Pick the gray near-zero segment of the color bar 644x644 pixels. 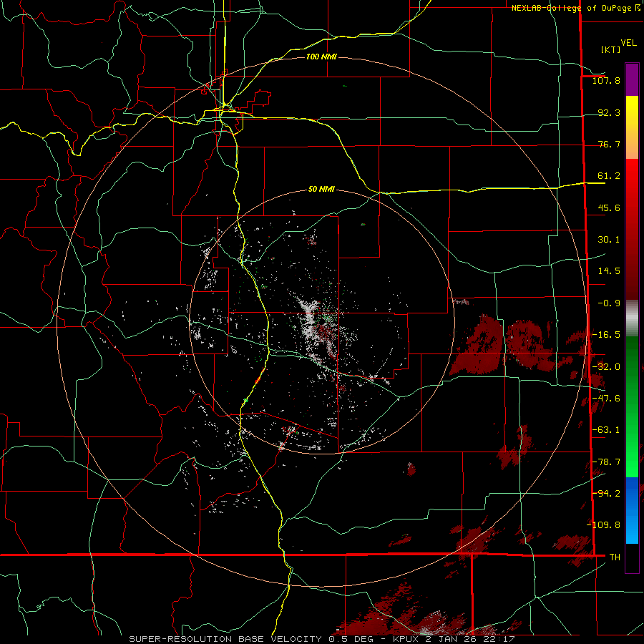click(x=632, y=317)
